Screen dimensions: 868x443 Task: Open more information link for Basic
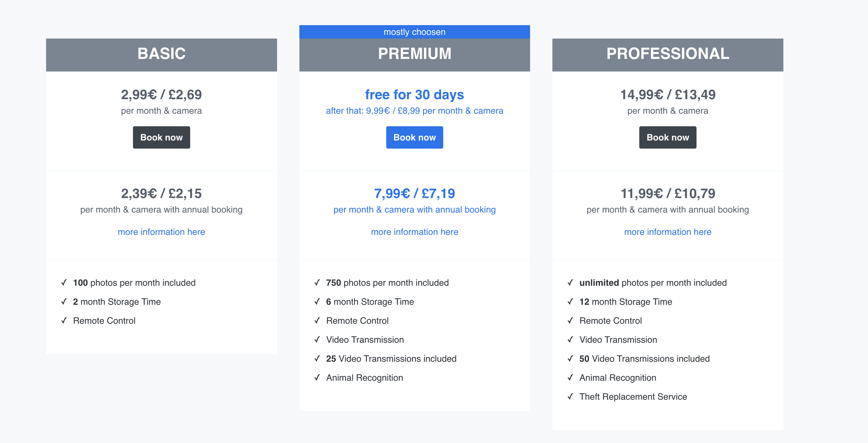pos(161,232)
